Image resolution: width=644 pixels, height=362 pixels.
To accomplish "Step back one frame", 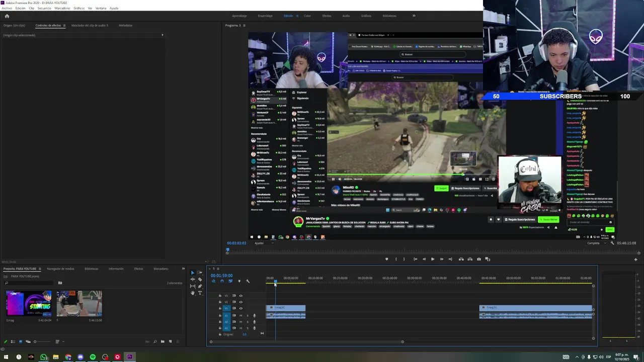I will click(x=424, y=259).
